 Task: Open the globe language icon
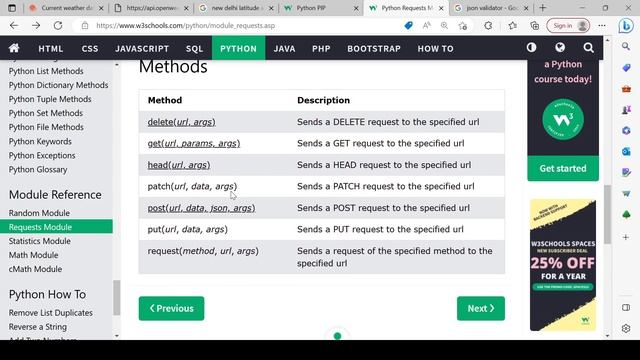pyautogui.click(x=560, y=48)
